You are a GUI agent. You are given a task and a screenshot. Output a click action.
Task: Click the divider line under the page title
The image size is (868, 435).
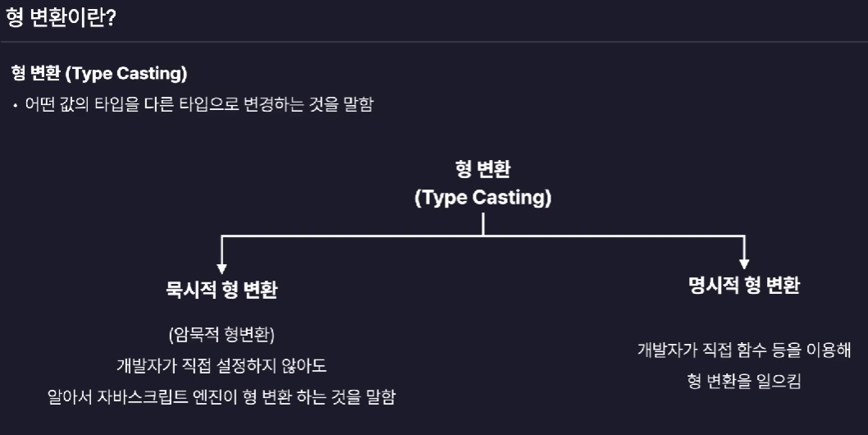click(434, 42)
